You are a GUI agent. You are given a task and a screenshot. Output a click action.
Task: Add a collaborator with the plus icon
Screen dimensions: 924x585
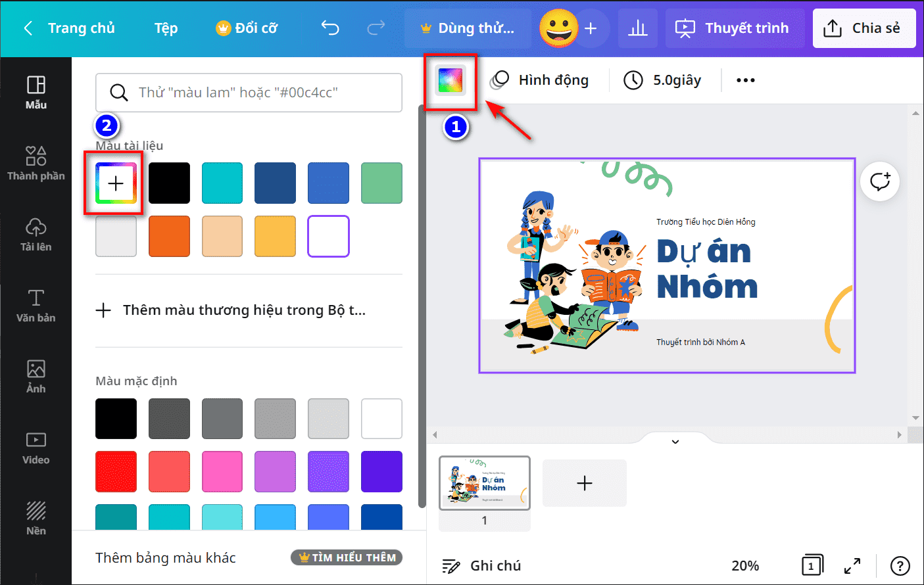coord(591,28)
